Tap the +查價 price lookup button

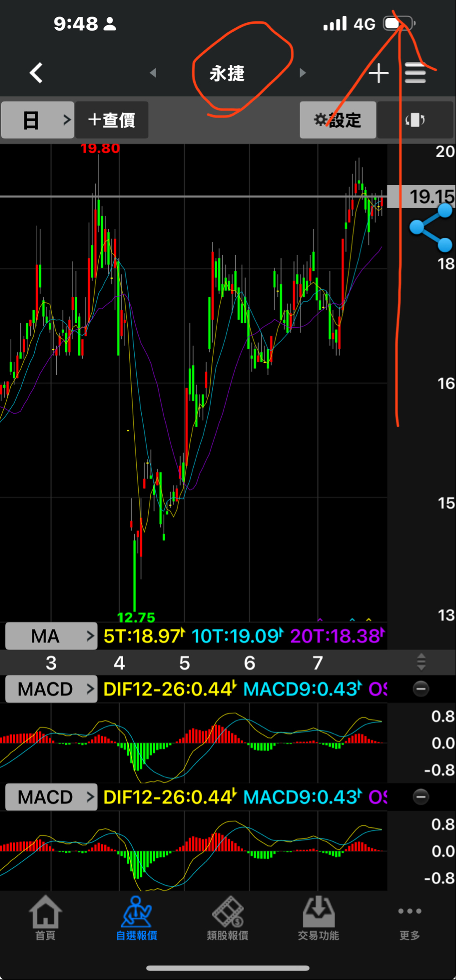[x=112, y=120]
